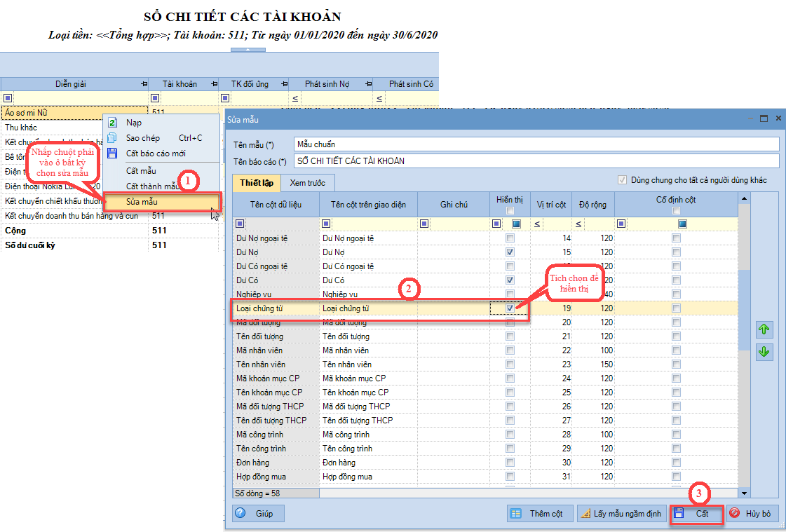Select Sửa mẫu in the context menu
Screen dimensions: 786x532
point(161,202)
